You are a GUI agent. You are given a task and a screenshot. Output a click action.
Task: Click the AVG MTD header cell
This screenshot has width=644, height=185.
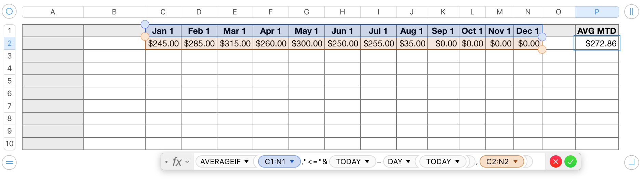click(596, 31)
